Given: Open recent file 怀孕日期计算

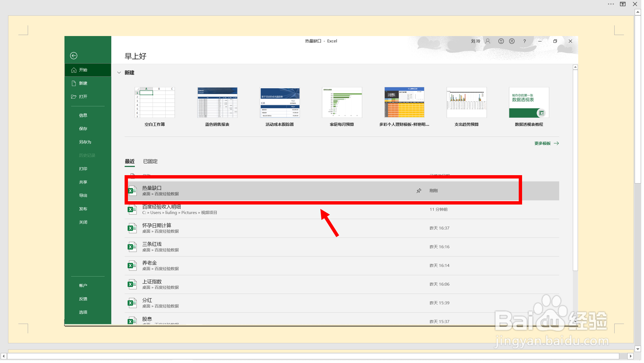Looking at the screenshot, I should point(342,228).
